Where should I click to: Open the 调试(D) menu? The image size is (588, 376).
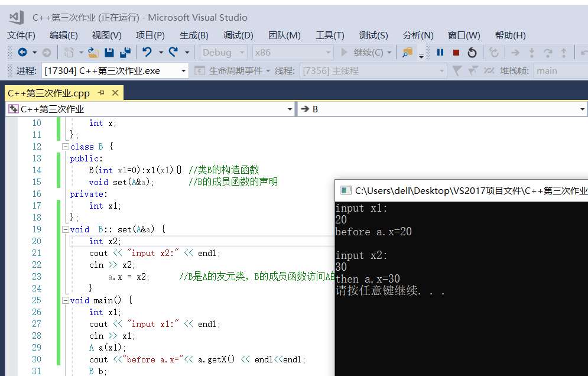[239, 35]
